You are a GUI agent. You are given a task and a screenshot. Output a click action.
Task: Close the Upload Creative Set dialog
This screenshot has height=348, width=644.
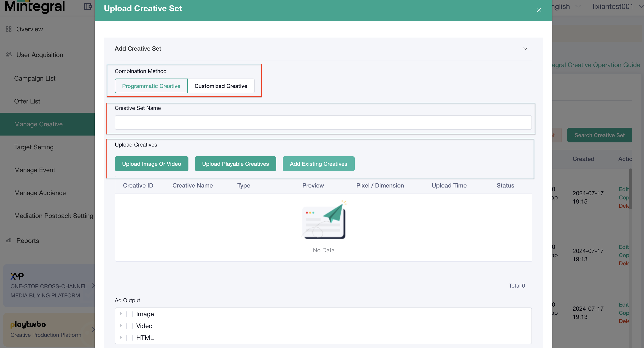point(539,10)
